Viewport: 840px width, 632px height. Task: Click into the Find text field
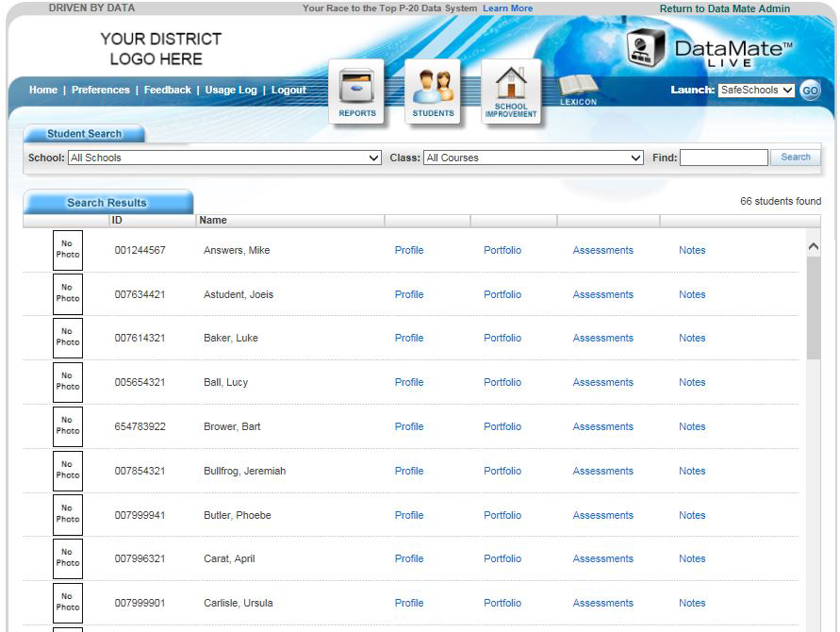[723, 158]
